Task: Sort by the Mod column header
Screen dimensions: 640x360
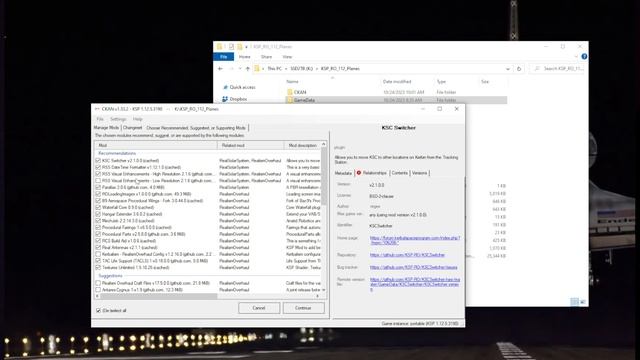Action: (x=156, y=145)
